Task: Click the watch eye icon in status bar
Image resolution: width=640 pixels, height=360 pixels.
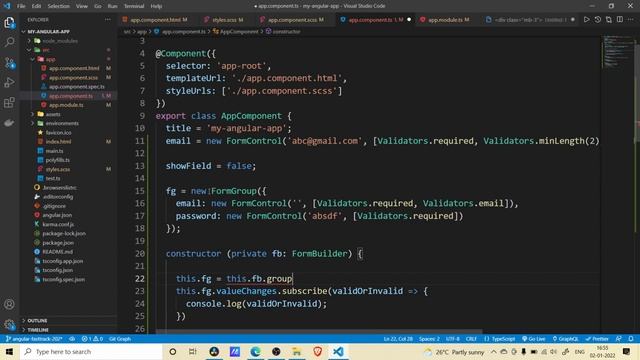Action: [x=72, y=339]
